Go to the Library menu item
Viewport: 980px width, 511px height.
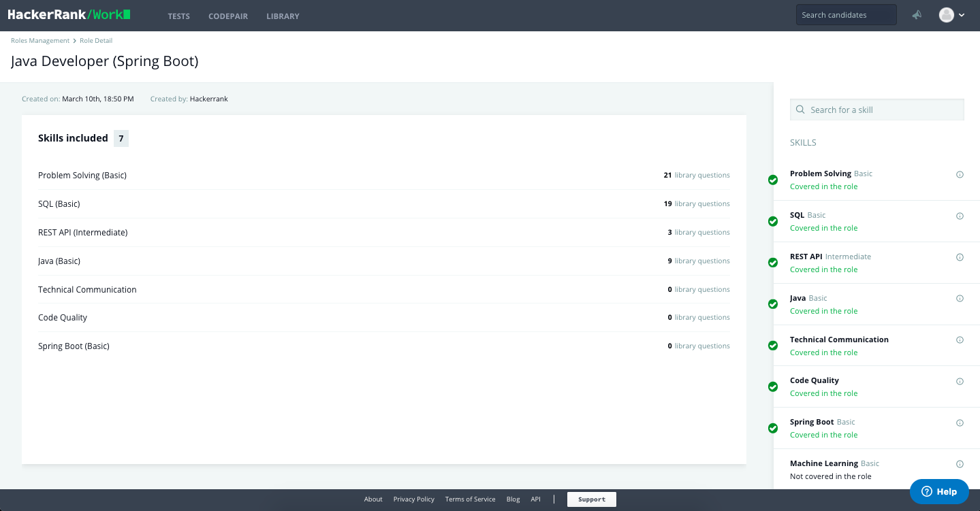click(283, 16)
